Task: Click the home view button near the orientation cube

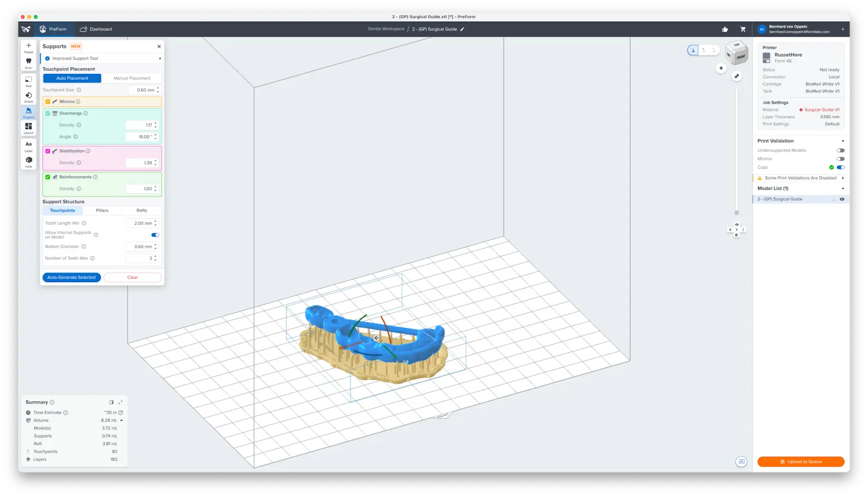Action: [x=721, y=68]
